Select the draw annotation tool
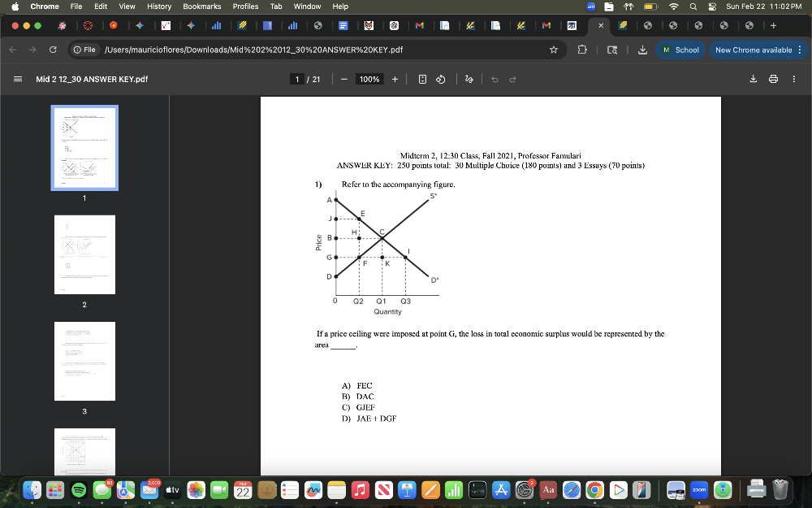Image resolution: width=812 pixels, height=508 pixels. click(x=469, y=79)
